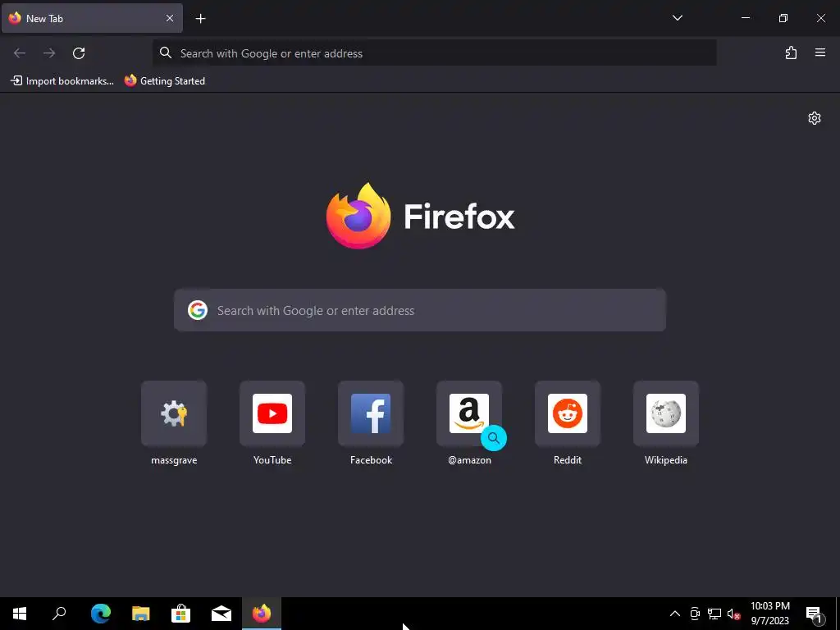Minimize the Firefox window
Viewport: 840px width, 630px height.
click(745, 18)
